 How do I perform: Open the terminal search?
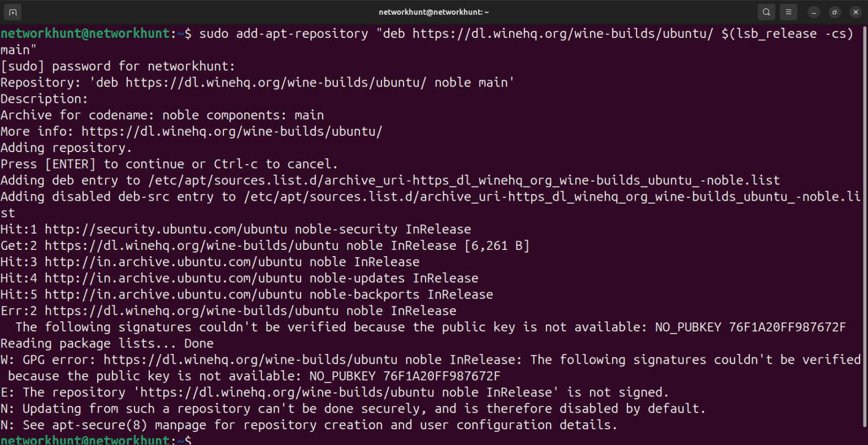[x=766, y=11]
